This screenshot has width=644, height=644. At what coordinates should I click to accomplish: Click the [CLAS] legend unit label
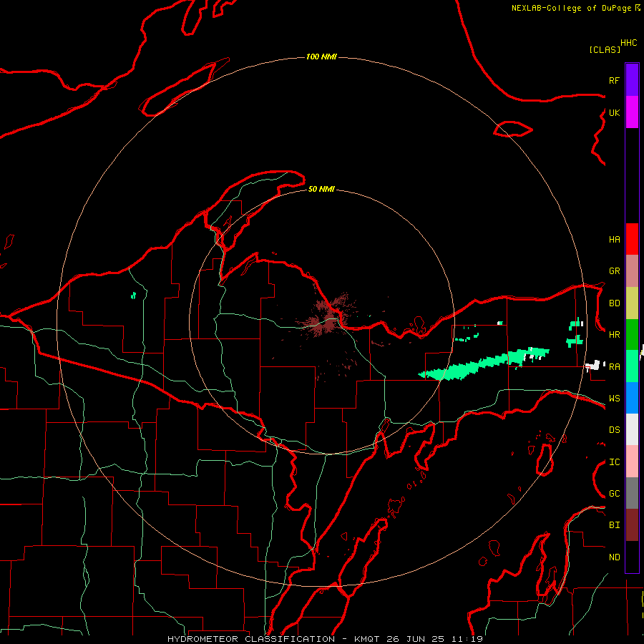605,49
